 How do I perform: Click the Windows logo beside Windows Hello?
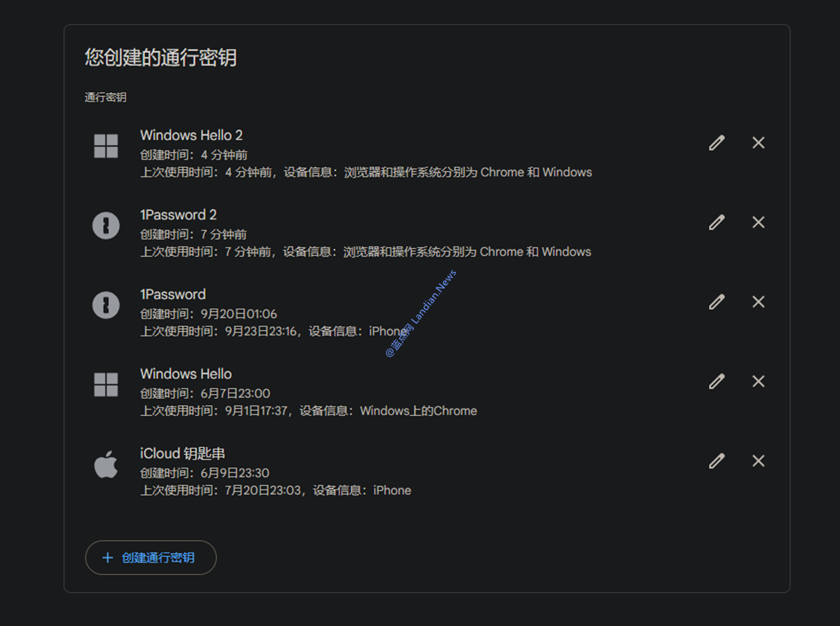[x=106, y=385]
